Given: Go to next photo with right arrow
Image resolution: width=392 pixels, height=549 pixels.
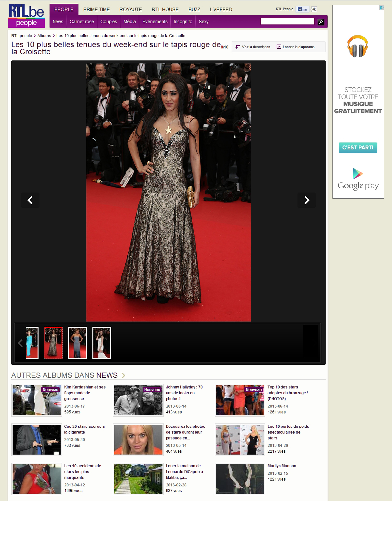Looking at the screenshot, I should coord(307,200).
